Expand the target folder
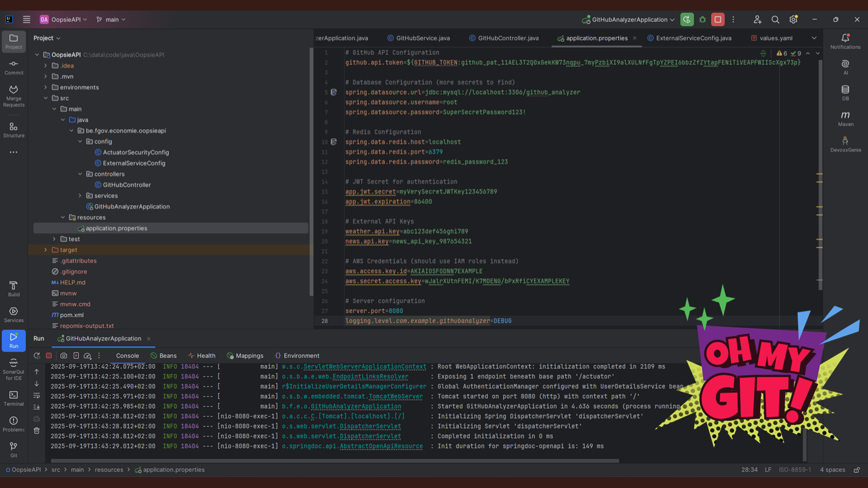Screen dimensions: 868x488 [46, 250]
